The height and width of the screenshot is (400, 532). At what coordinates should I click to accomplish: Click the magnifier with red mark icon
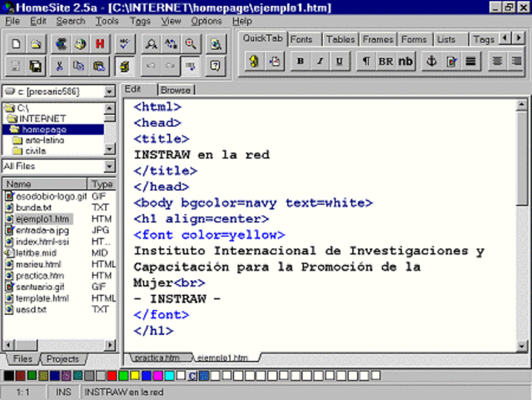pyautogui.click(x=191, y=44)
